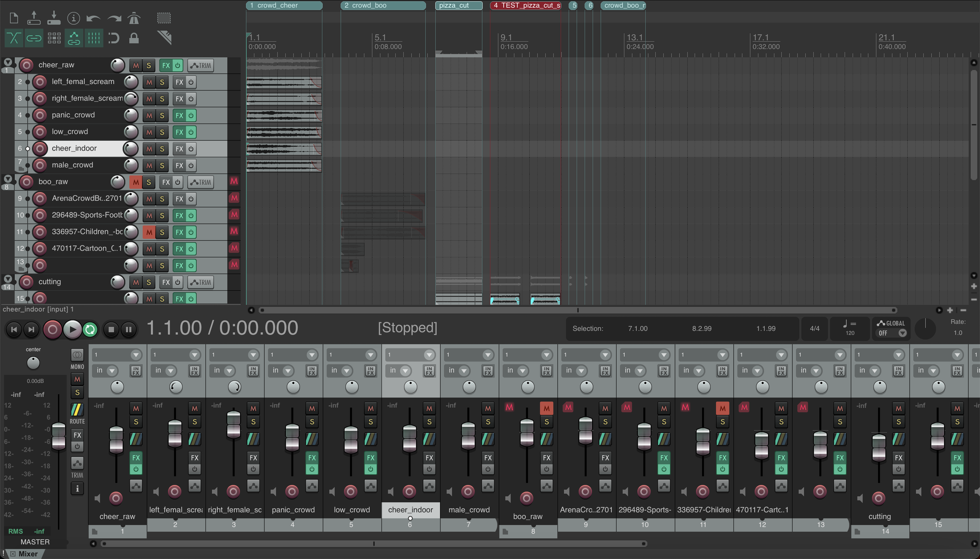Screen dimensions: 980x559
Task: Click the master volume fader
Action: pyautogui.click(x=59, y=435)
